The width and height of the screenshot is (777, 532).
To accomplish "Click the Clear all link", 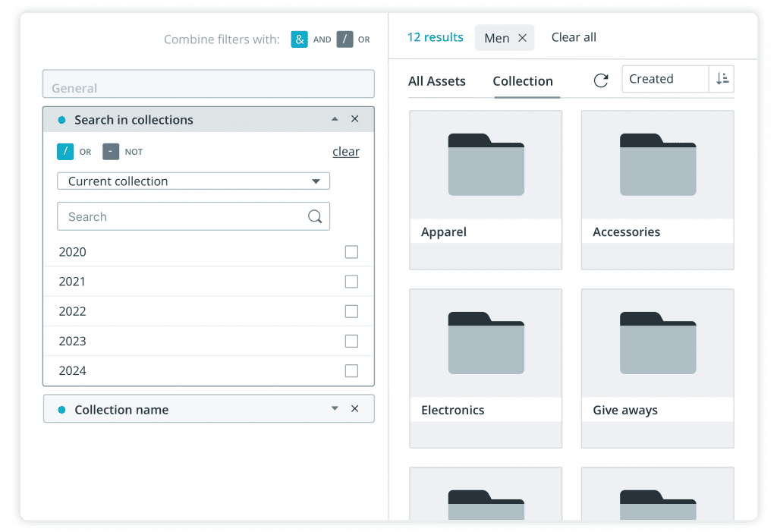I will [x=574, y=37].
